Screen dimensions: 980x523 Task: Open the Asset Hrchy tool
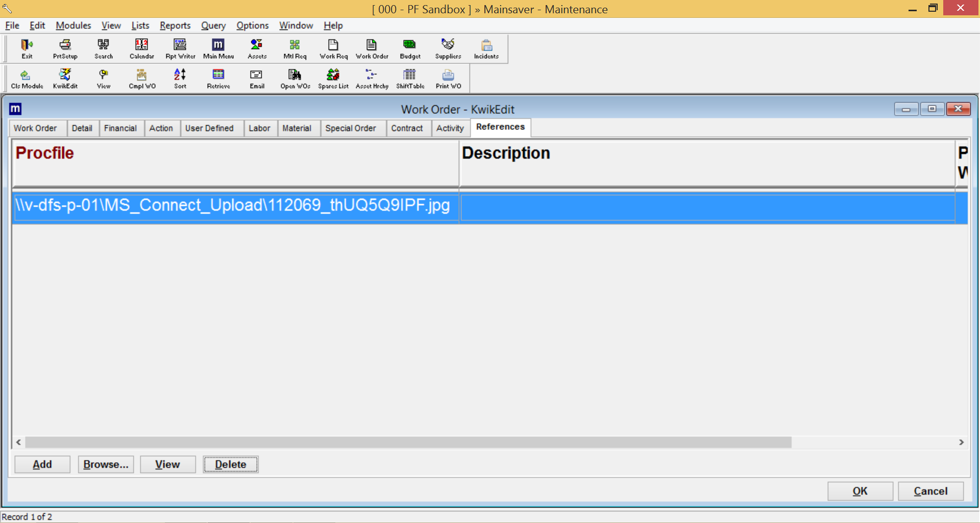click(372, 79)
